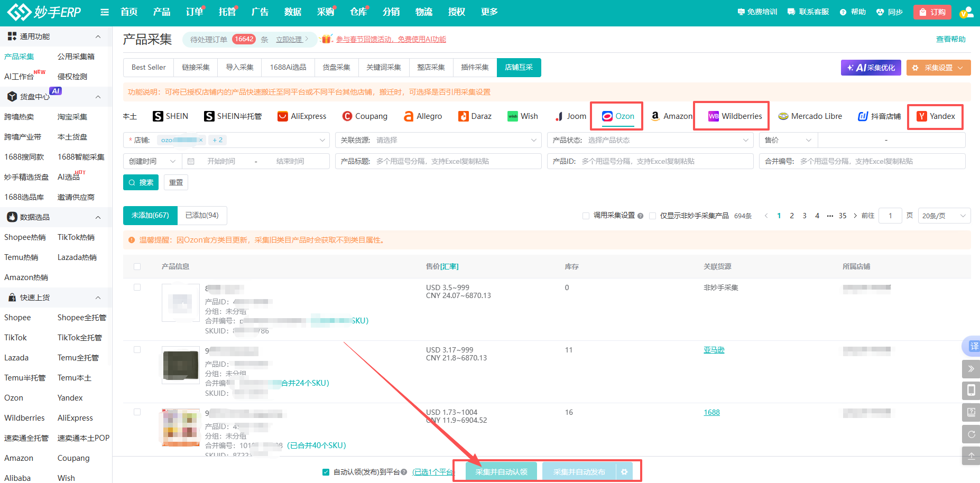Click the refresh floating icon

[x=971, y=434]
